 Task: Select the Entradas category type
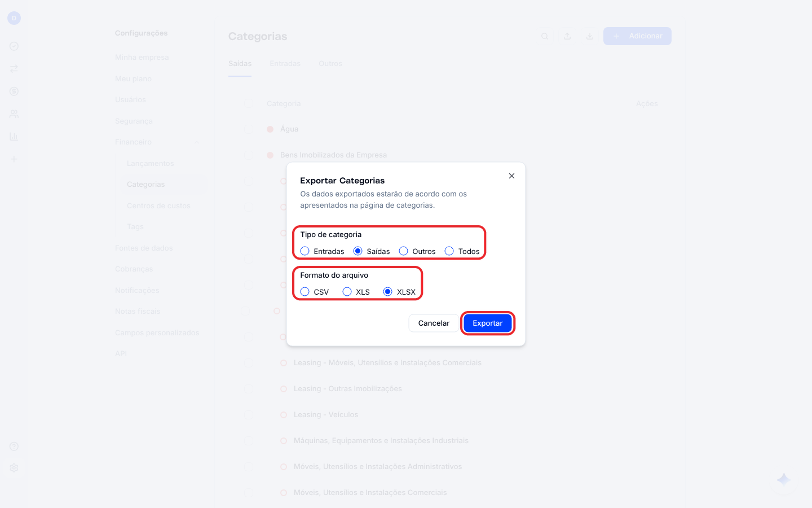(305, 251)
